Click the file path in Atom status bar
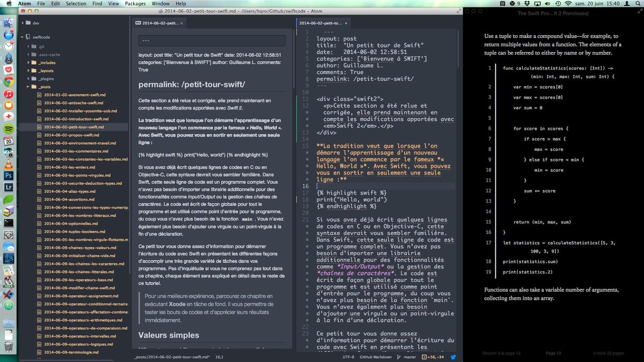 click(x=171, y=357)
